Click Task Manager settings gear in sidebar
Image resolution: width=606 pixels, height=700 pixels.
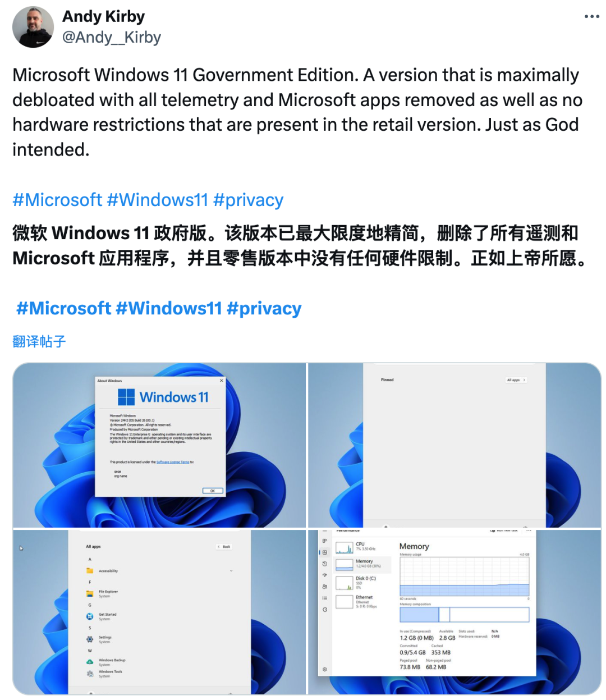pos(325,669)
